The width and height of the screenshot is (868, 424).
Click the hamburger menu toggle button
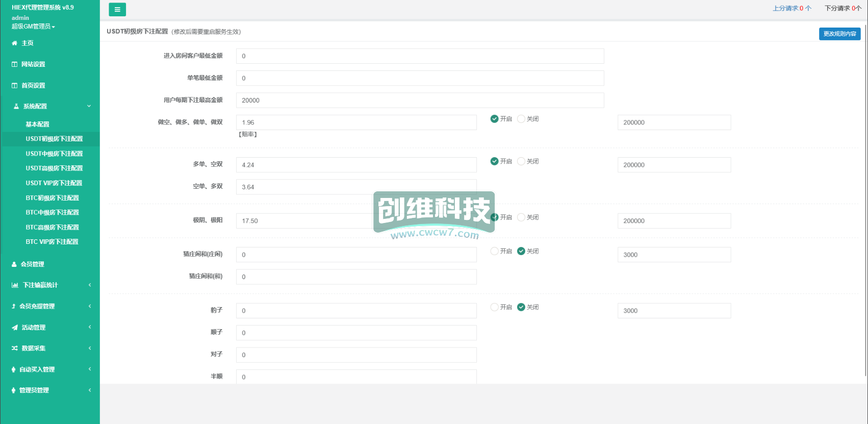coord(117,10)
